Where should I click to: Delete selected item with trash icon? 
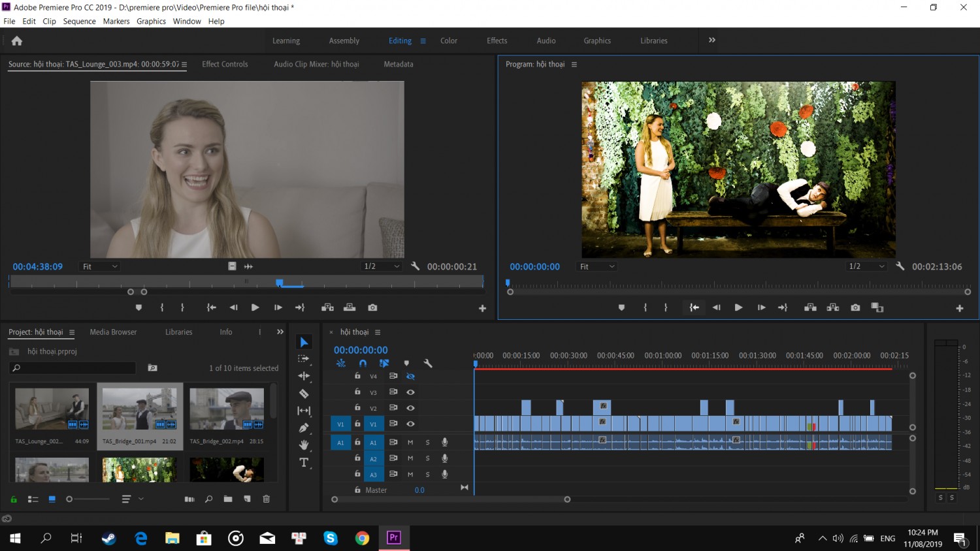point(267,499)
